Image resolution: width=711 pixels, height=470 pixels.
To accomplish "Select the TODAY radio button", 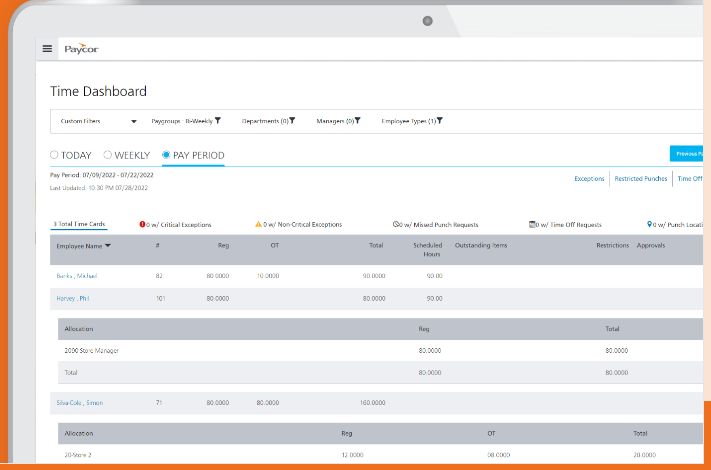I will tap(55, 155).
